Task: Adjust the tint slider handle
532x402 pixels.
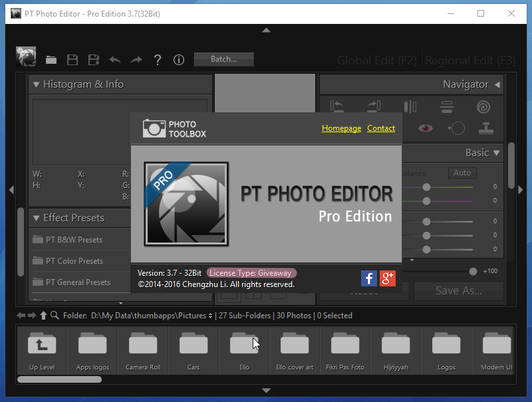Action: click(x=426, y=201)
